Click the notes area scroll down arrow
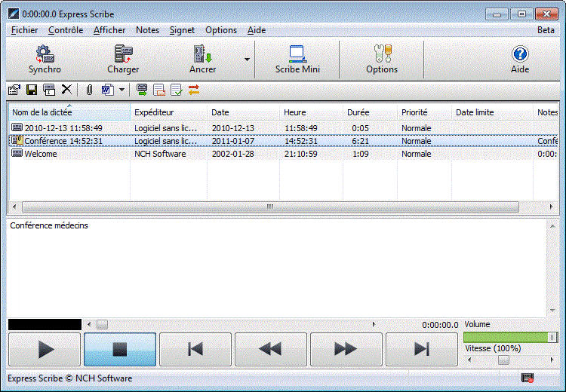The image size is (566, 392). (x=552, y=310)
